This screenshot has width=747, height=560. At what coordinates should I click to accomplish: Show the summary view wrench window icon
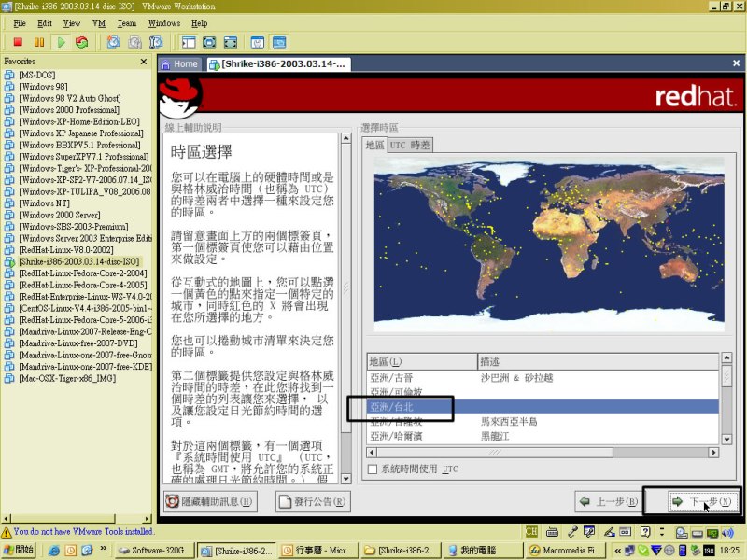[258, 42]
